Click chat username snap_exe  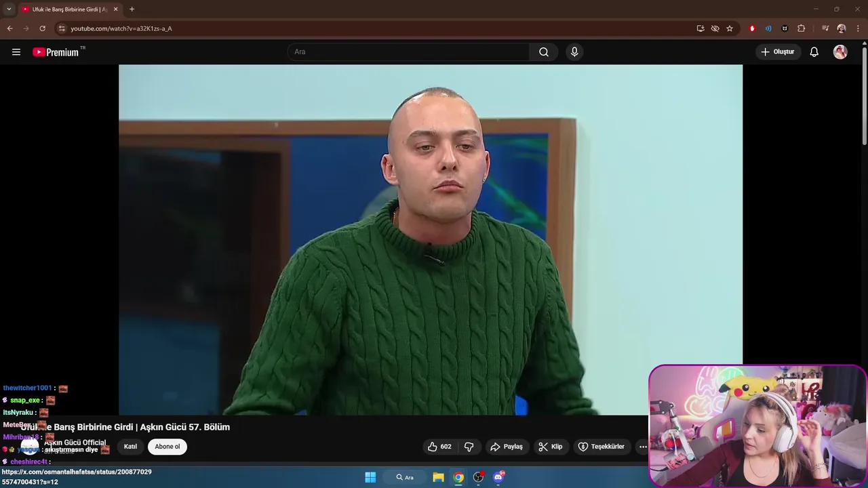click(25, 401)
